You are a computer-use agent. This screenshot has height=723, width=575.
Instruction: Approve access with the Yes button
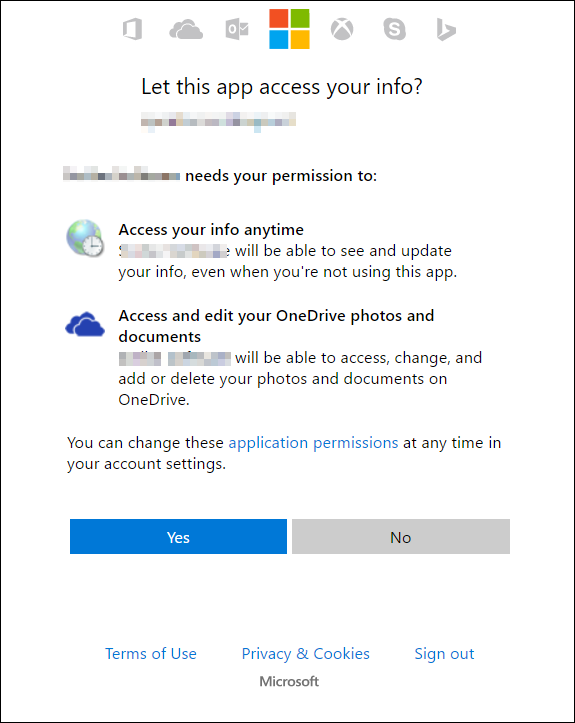pos(178,537)
